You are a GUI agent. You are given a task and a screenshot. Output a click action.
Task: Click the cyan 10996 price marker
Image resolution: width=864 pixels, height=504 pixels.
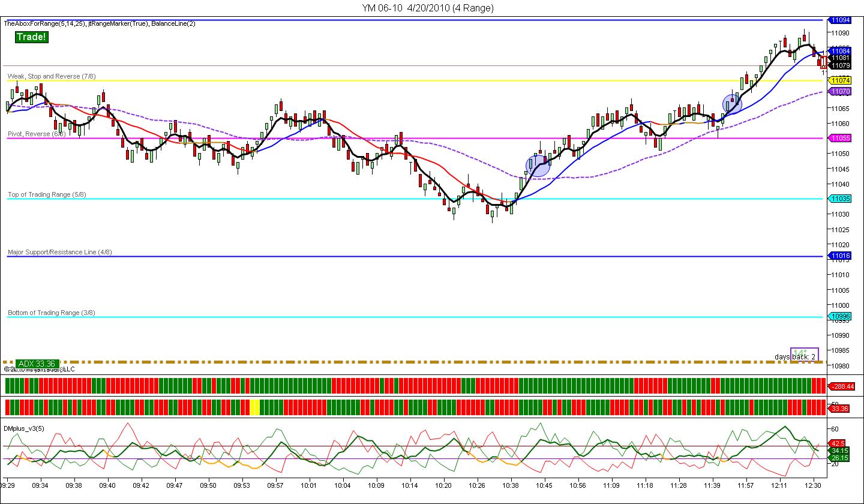(840, 317)
